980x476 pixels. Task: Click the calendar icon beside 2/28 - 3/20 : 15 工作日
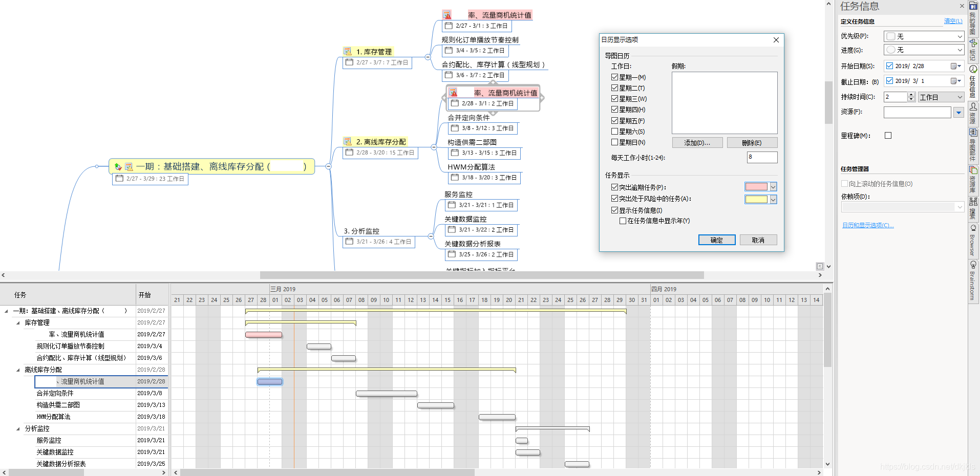[x=349, y=152]
